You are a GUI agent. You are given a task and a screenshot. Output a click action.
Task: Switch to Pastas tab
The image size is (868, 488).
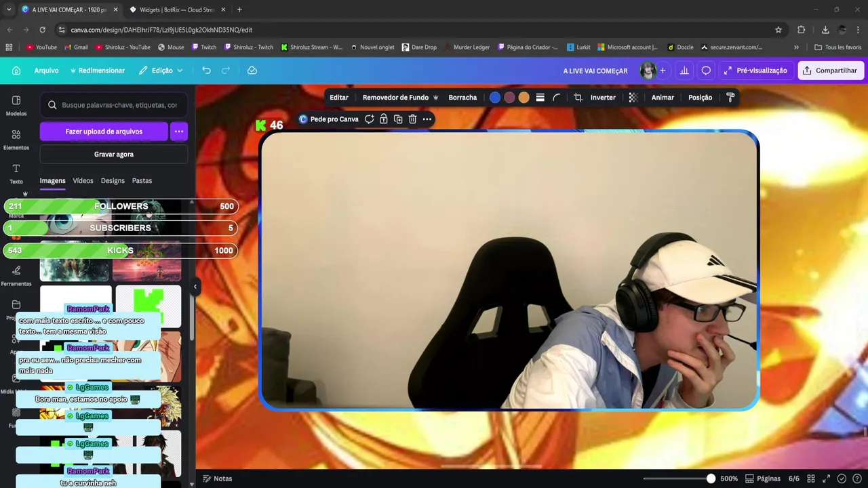coord(142,181)
